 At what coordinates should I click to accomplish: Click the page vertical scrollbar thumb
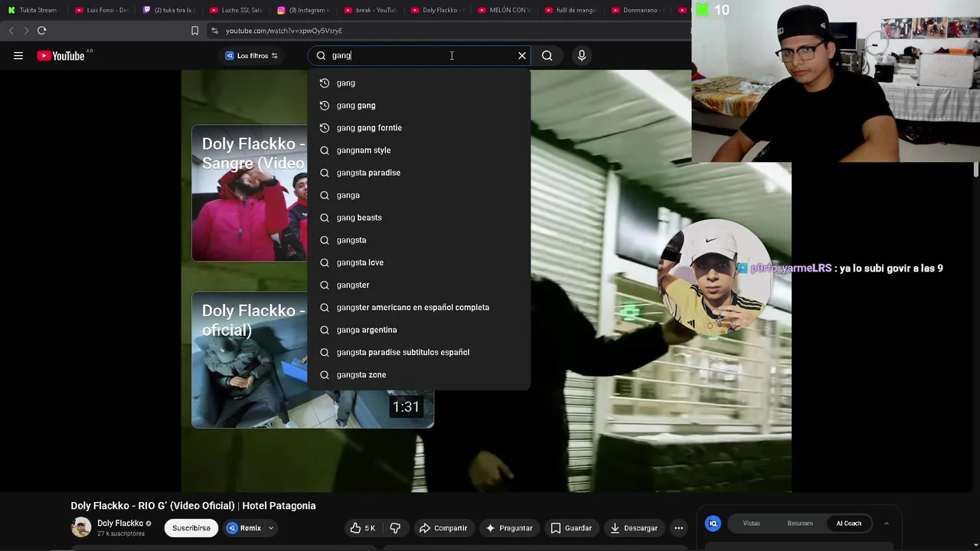976,170
